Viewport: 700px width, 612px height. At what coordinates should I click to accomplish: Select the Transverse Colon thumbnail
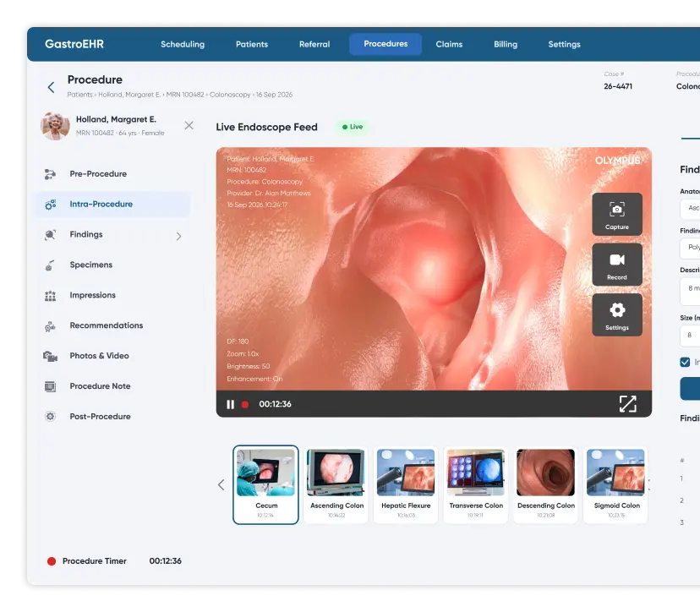(x=476, y=484)
